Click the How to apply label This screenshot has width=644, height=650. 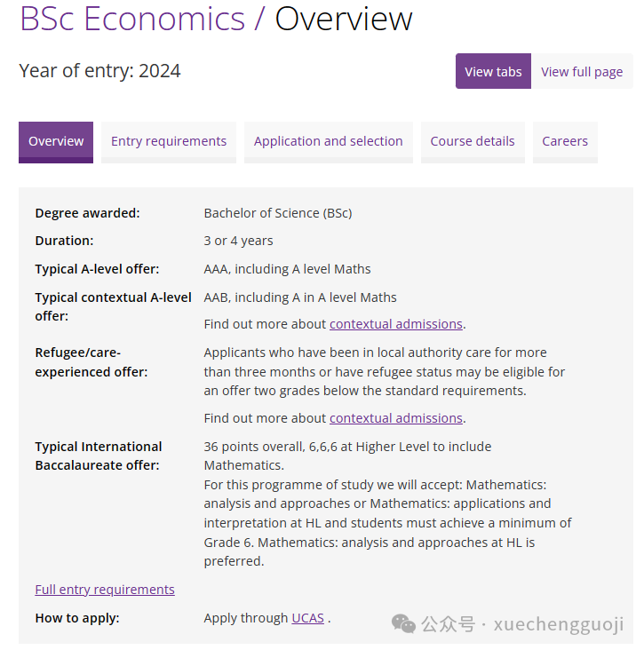pos(77,618)
